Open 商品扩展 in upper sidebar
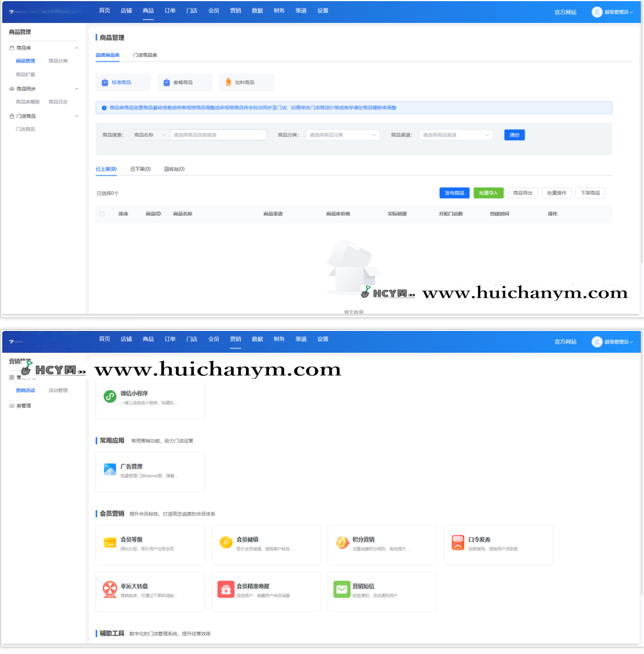The image size is (644, 654). 25,75
